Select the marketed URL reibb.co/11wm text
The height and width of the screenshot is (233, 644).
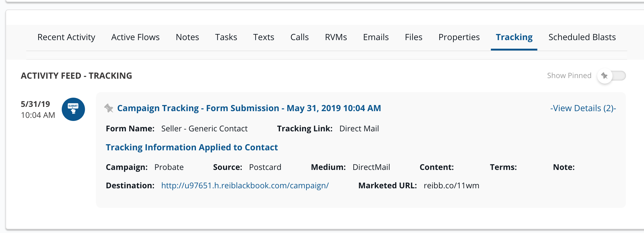click(451, 186)
